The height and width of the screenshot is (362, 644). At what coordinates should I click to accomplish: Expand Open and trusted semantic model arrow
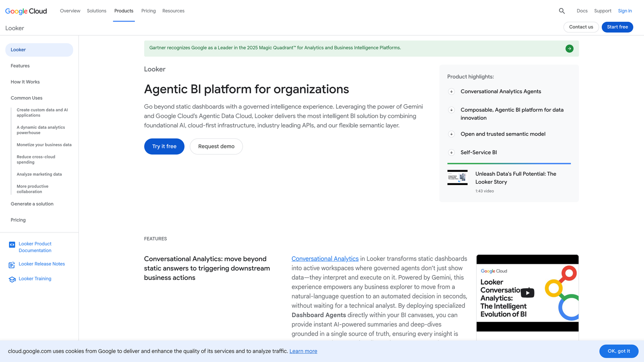point(452,134)
